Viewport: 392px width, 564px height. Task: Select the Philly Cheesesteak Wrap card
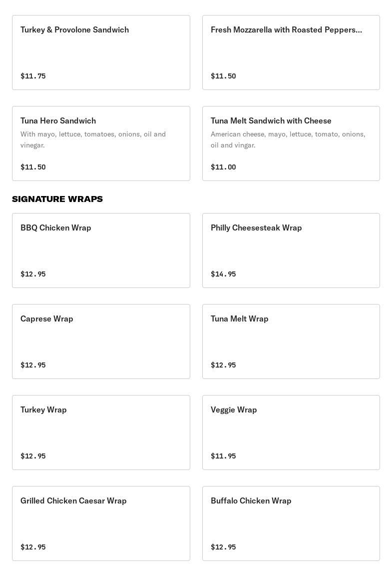click(291, 250)
